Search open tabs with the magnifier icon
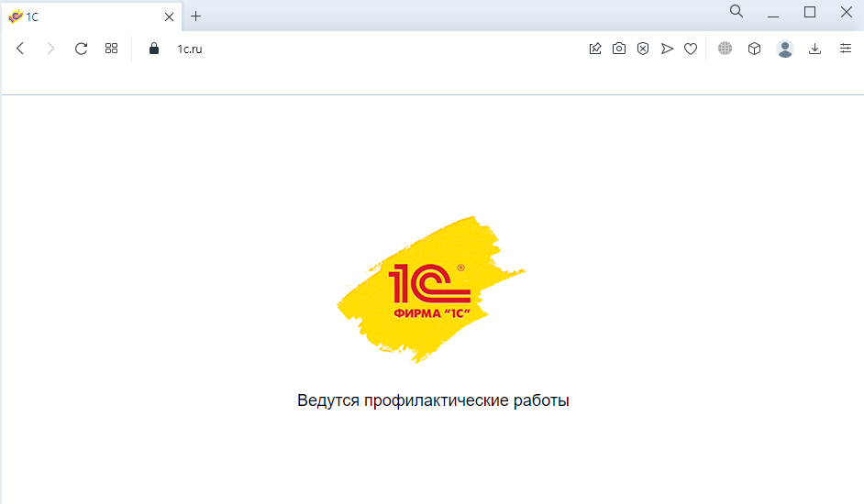 pyautogui.click(x=737, y=11)
